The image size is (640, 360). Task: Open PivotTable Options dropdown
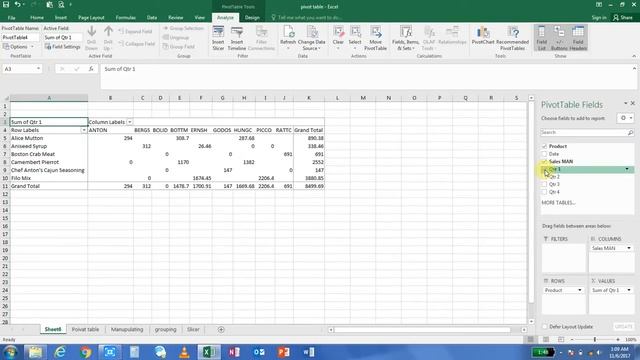click(18, 47)
